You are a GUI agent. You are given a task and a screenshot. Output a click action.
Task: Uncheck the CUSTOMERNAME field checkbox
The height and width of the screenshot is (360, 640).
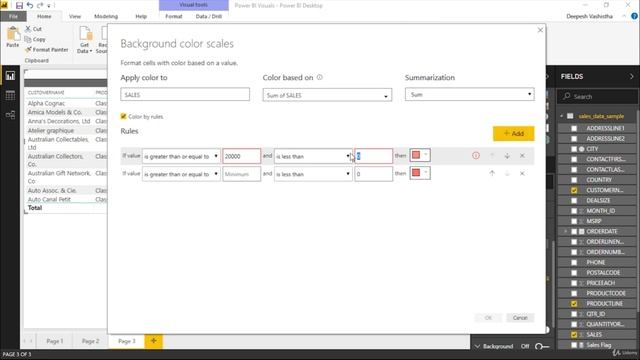[x=574, y=190]
